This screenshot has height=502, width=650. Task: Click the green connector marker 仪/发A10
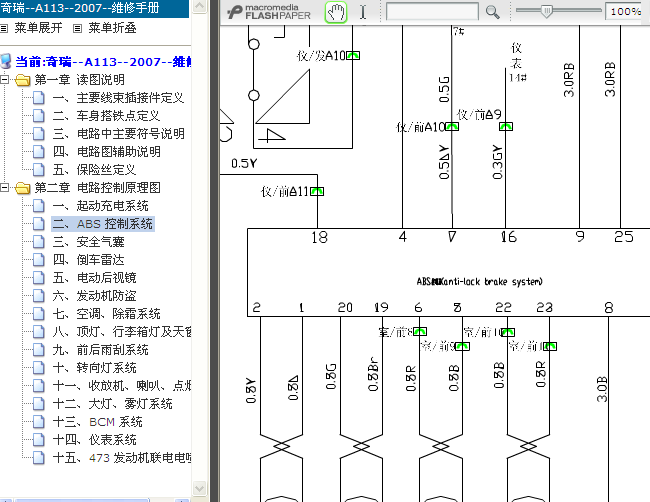coord(353,55)
